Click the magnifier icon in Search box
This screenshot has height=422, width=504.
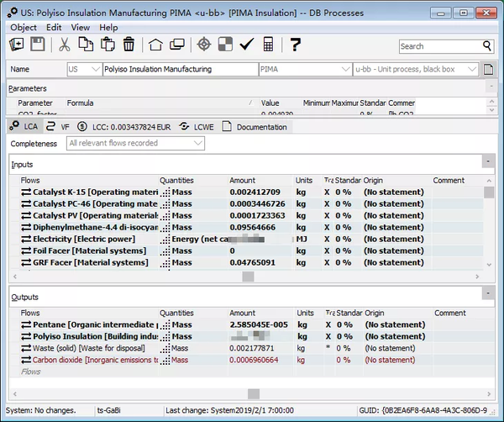487,46
